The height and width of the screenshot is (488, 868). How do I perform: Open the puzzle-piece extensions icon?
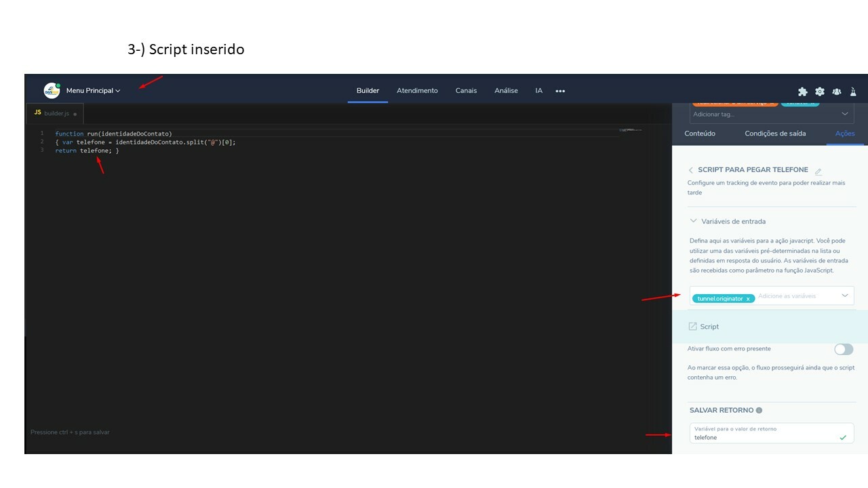point(803,91)
